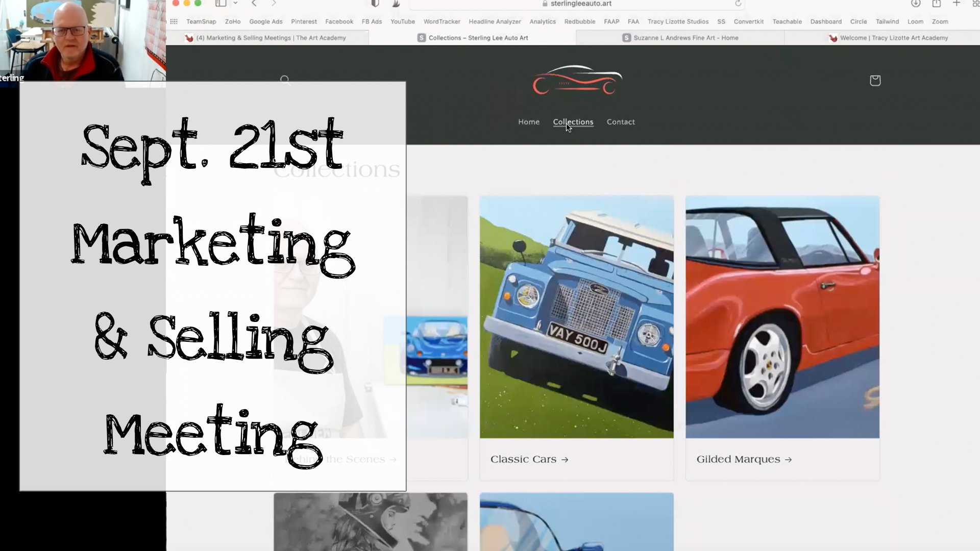Open FB Ads bookmark
980x551 pixels.
tap(372, 21)
